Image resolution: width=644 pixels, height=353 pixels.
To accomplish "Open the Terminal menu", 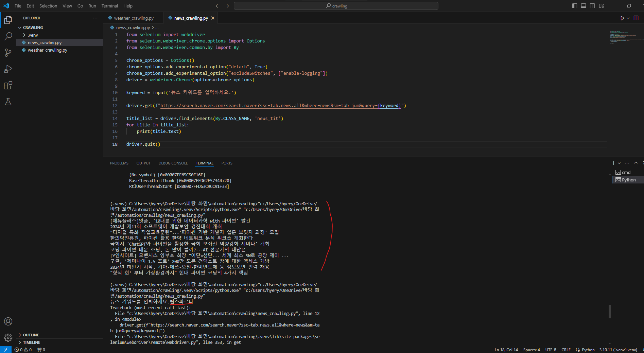I will (109, 6).
